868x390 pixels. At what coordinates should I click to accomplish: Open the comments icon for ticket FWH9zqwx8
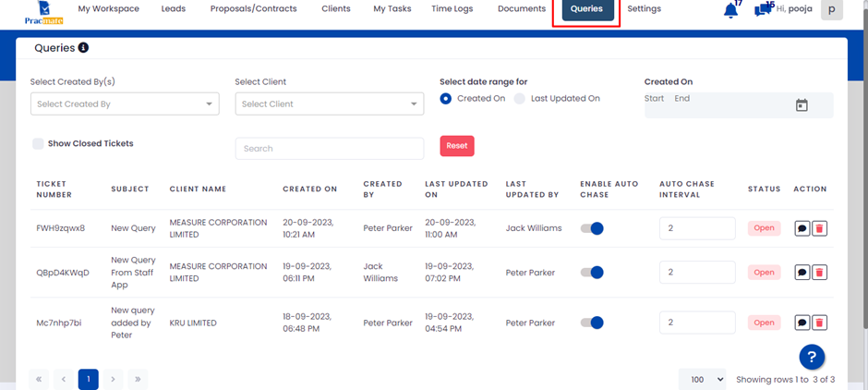tap(802, 228)
